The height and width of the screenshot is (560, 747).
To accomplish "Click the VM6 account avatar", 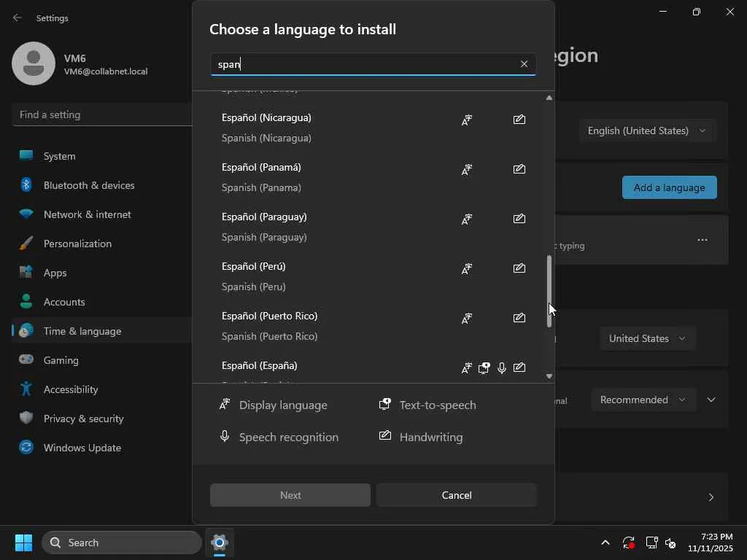I will [34, 63].
